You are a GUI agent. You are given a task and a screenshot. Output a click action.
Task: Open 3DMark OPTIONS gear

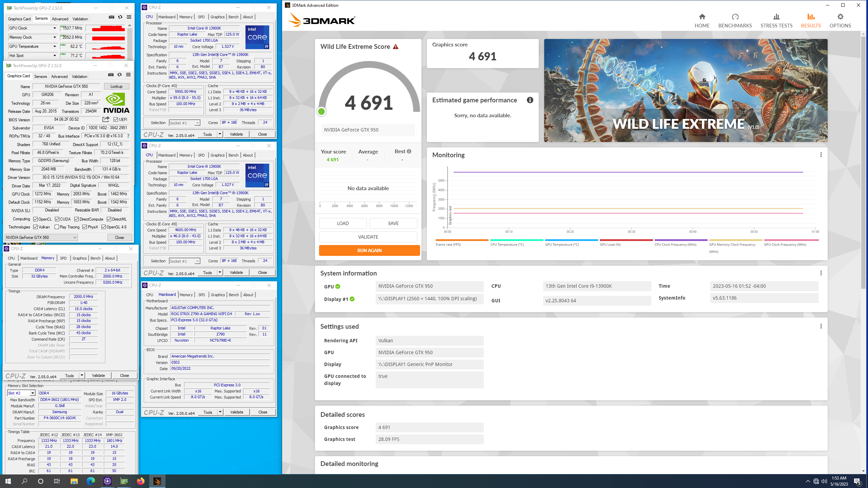tap(840, 21)
